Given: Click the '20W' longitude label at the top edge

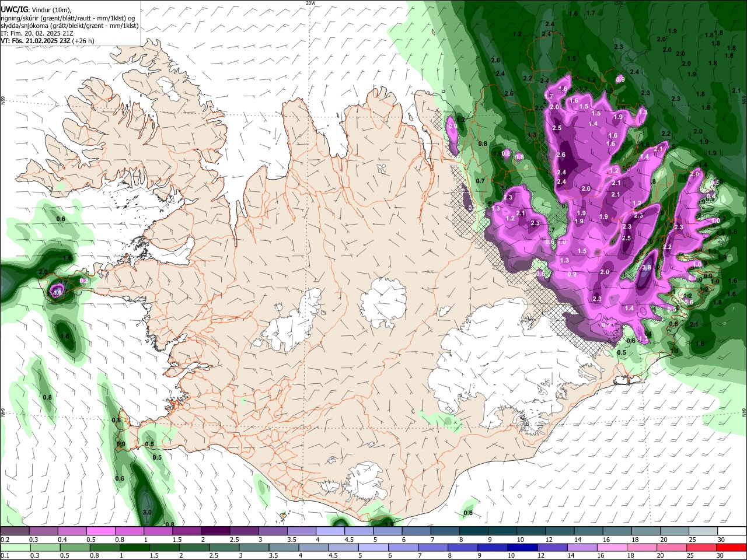Looking at the screenshot, I should [x=310, y=3].
